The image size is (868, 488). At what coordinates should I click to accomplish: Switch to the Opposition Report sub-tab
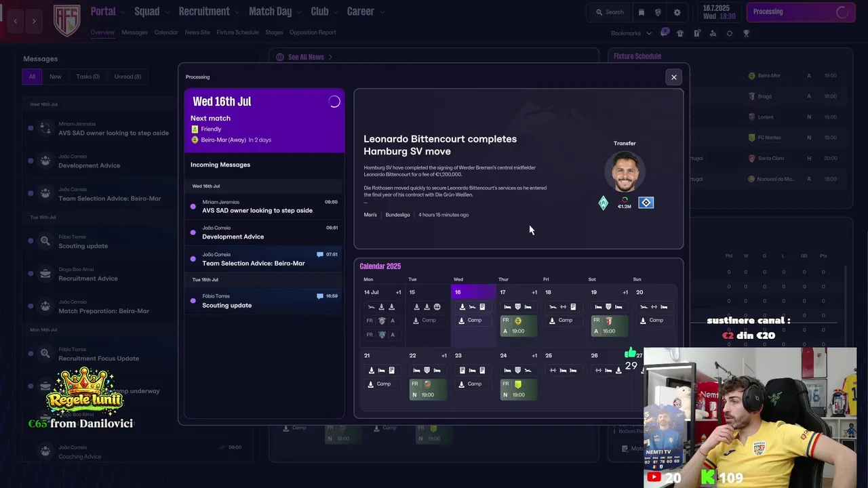[x=313, y=33]
